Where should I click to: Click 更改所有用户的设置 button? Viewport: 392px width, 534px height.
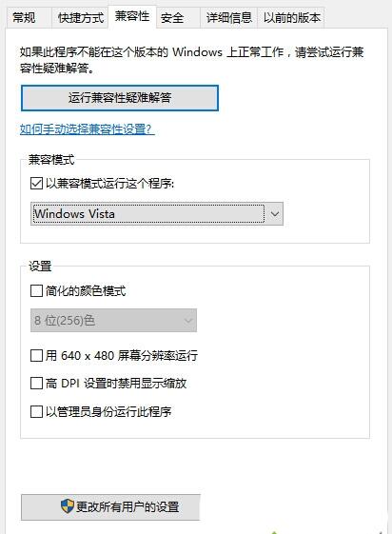(110, 506)
